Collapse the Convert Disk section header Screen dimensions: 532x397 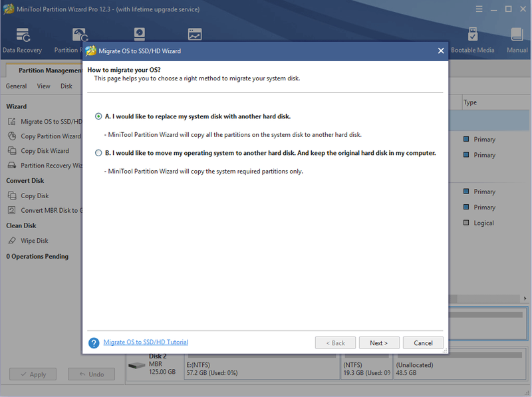tap(25, 181)
